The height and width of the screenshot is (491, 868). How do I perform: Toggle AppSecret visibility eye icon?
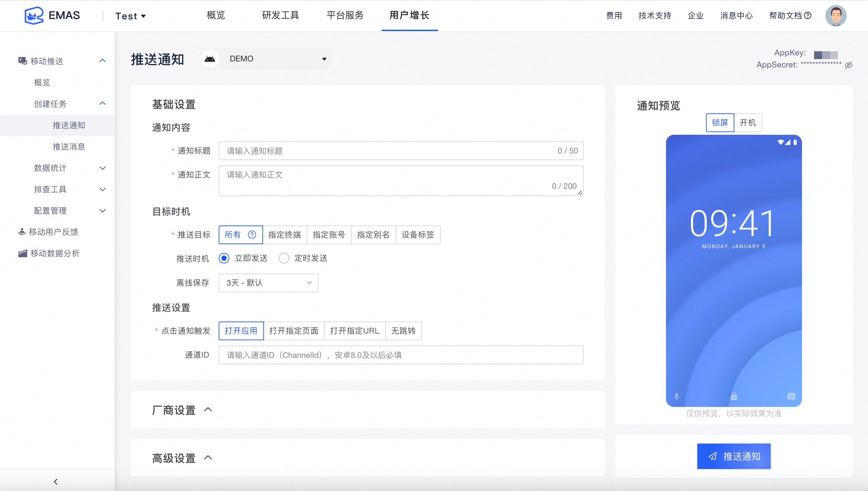(848, 65)
